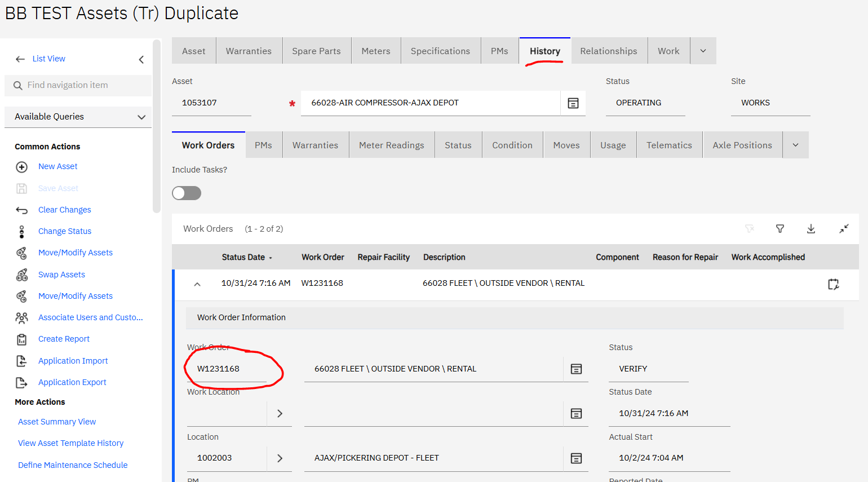Open the Meter Readings sub-tab
868x482 pixels.
pos(391,145)
